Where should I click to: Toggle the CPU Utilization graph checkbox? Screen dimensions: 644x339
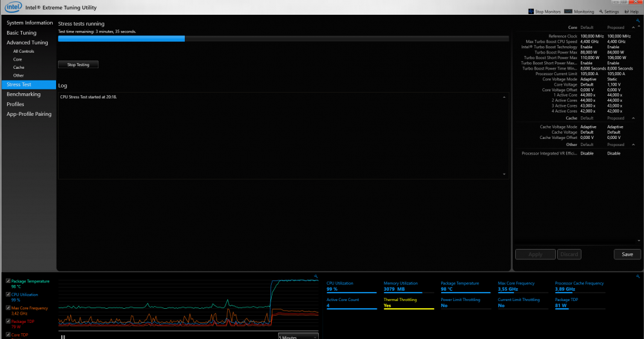click(x=8, y=294)
